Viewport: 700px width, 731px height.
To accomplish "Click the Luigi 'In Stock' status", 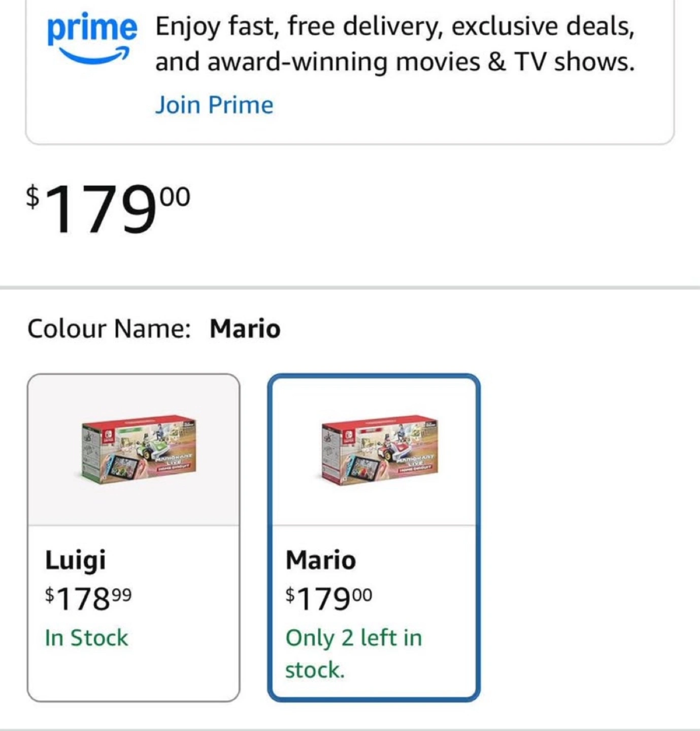I will click(86, 638).
